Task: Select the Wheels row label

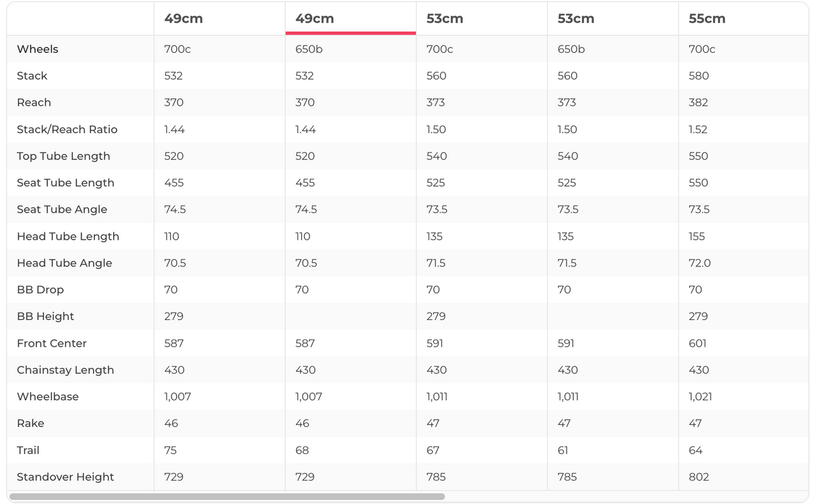Action: (38, 49)
